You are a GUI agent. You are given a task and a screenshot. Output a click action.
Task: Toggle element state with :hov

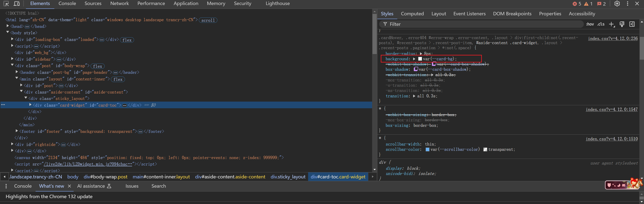590,24
